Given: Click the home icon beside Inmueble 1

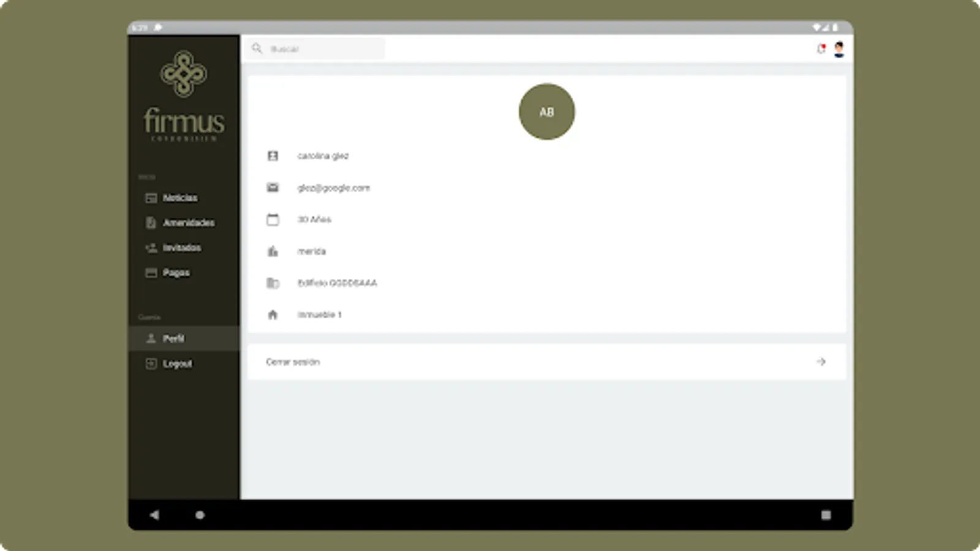Looking at the screenshot, I should 273,314.
